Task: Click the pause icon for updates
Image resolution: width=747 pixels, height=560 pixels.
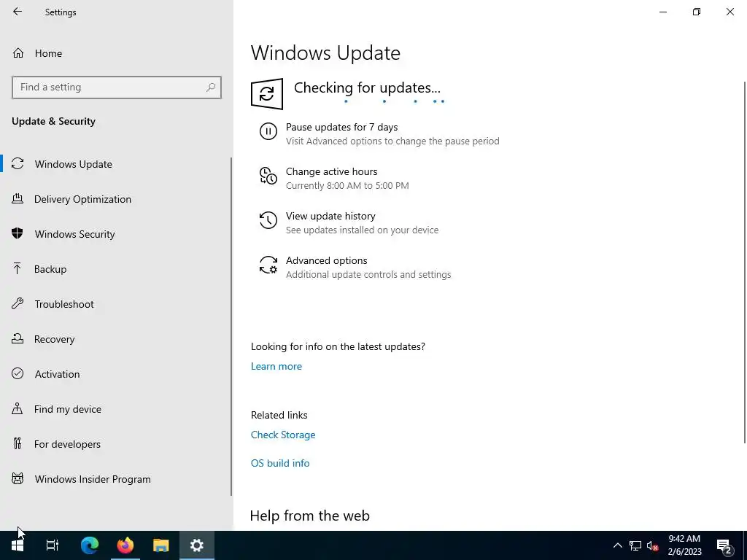Action: click(268, 131)
